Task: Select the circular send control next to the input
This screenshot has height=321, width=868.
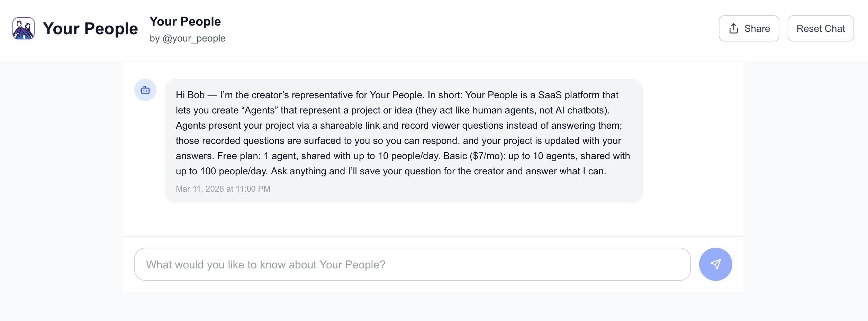Action: (x=716, y=264)
